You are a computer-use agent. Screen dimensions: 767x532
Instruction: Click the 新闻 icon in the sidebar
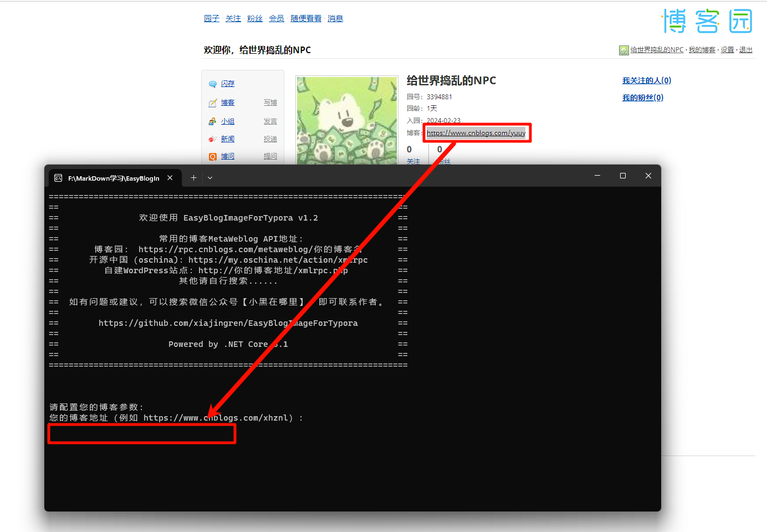213,139
